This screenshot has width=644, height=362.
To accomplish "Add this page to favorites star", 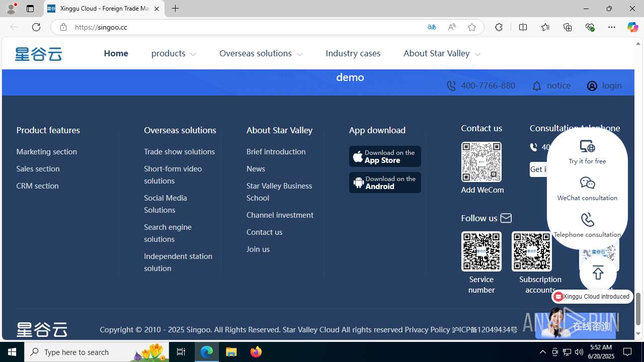I will (471, 27).
